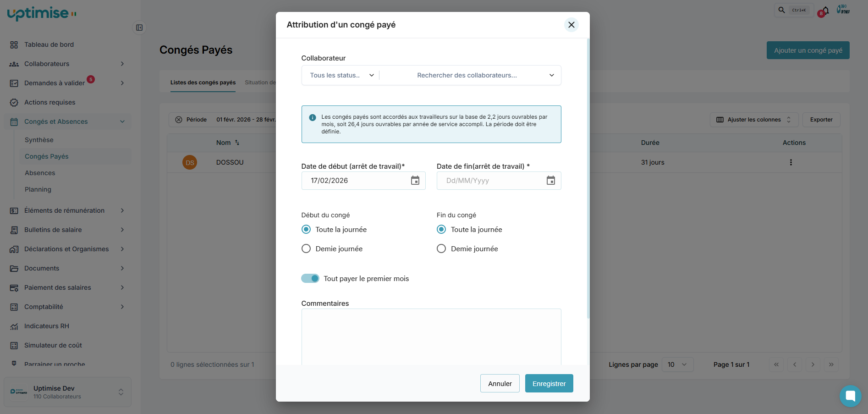Screen dimensions: 868x414
Task: Open the end date calendar picker
Action: (550, 181)
